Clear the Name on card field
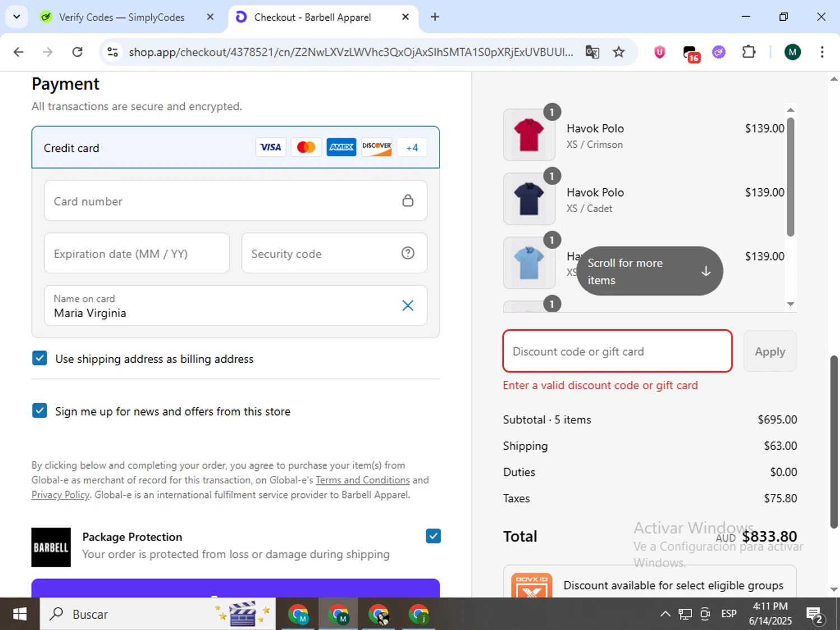Viewport: 840px width, 630px height. coord(408,305)
